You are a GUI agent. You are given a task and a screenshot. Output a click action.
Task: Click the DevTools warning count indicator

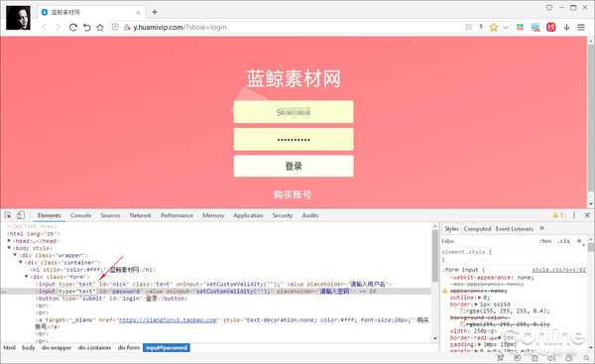tap(557, 215)
